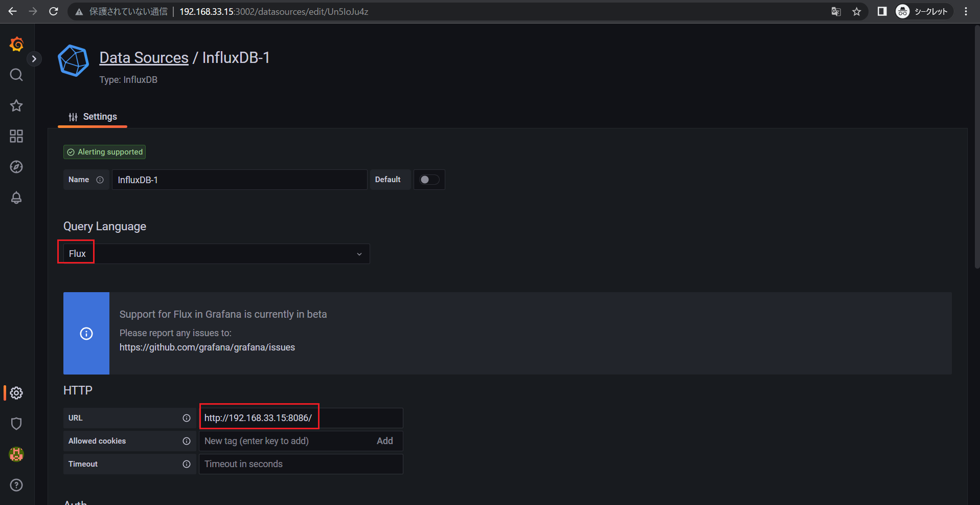
Task: Open Configuration gear in sidebar
Action: click(x=16, y=393)
